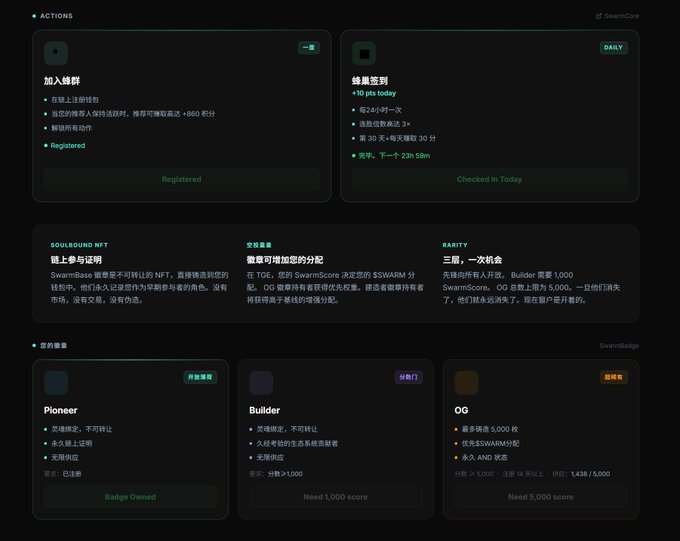Click the '5,000' max mint line on OG card
The image size is (680, 541).
(490, 429)
